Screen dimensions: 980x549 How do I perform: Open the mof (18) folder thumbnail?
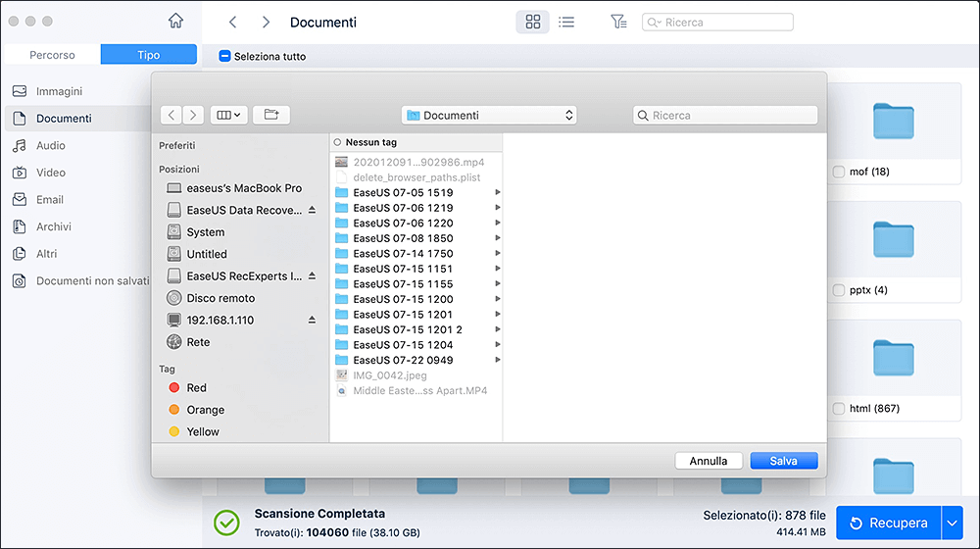[893, 122]
